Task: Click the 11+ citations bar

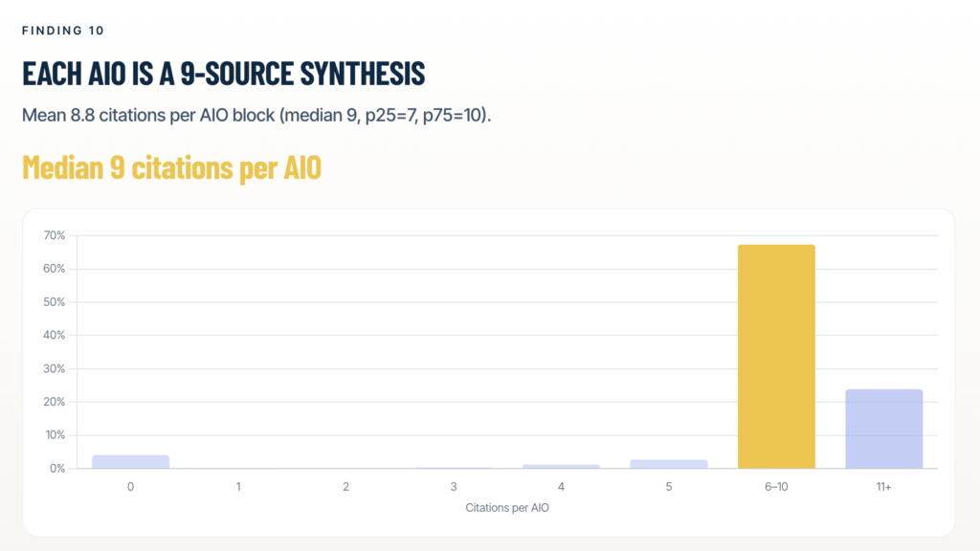Action: (x=883, y=429)
